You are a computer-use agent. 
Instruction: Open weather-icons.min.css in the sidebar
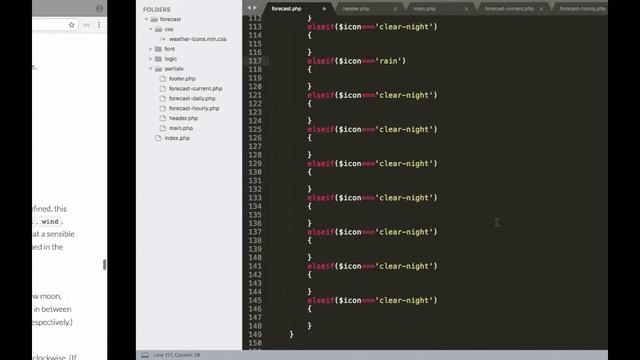[x=198, y=39]
